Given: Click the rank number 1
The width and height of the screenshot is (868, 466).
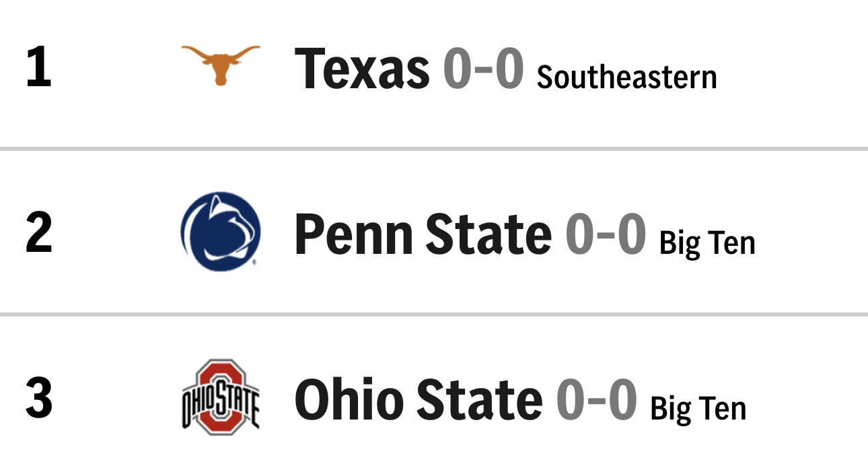Looking at the screenshot, I should [x=38, y=68].
